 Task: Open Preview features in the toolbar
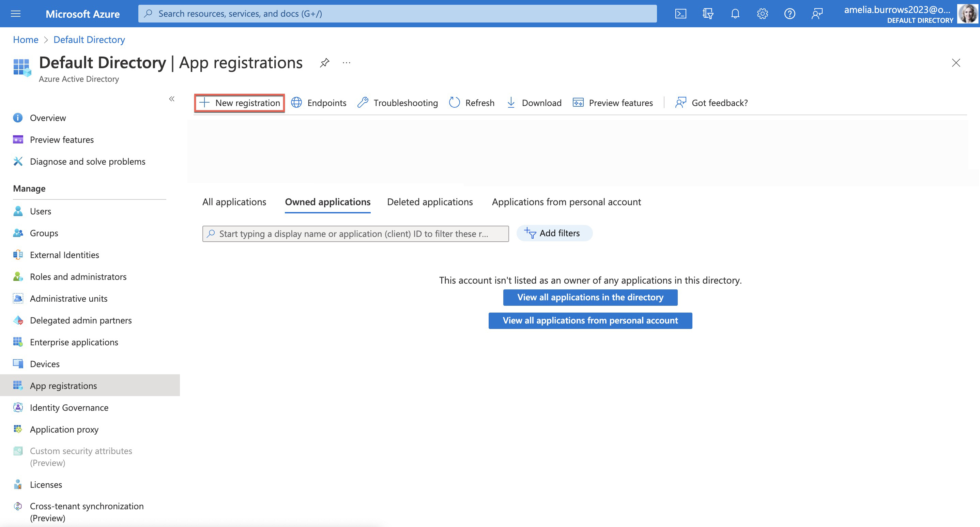(x=613, y=103)
